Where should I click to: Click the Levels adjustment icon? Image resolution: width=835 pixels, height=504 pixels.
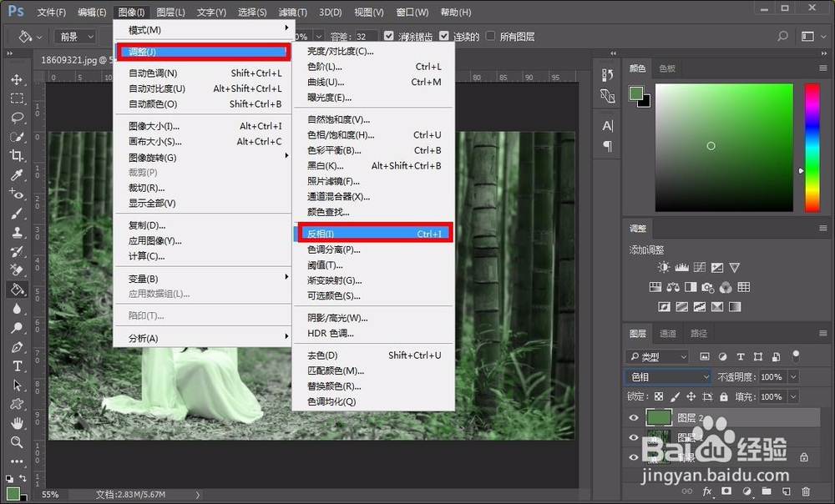681,267
